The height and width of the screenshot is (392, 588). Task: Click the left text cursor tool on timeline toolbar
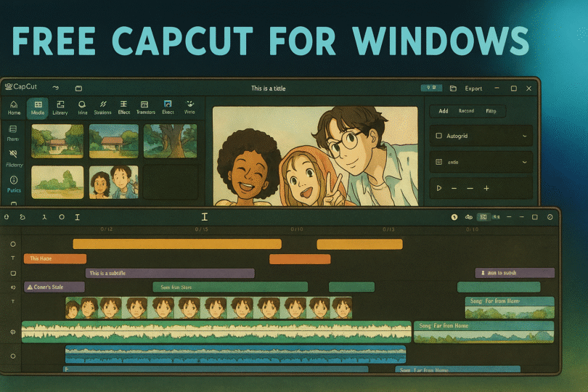[x=77, y=217]
